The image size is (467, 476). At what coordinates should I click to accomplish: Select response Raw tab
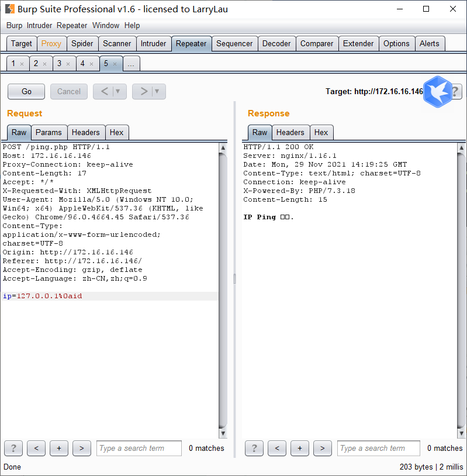tap(260, 133)
